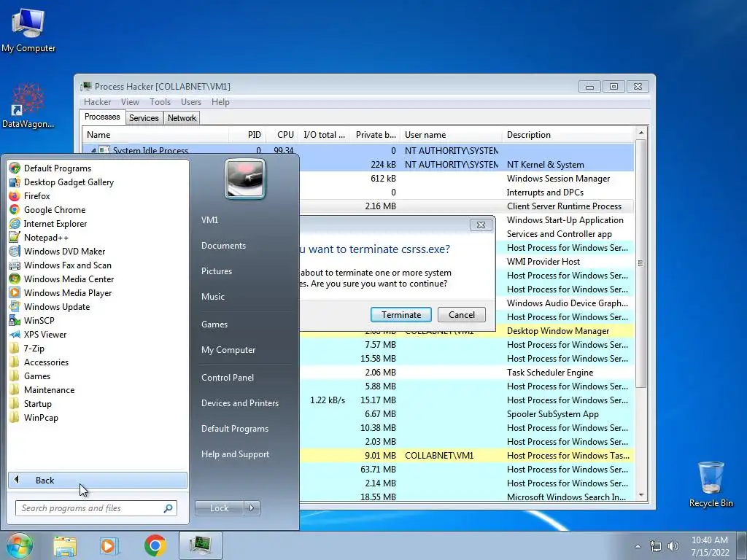Confirm with the Terminate button
The image size is (747, 560).
pos(401,315)
